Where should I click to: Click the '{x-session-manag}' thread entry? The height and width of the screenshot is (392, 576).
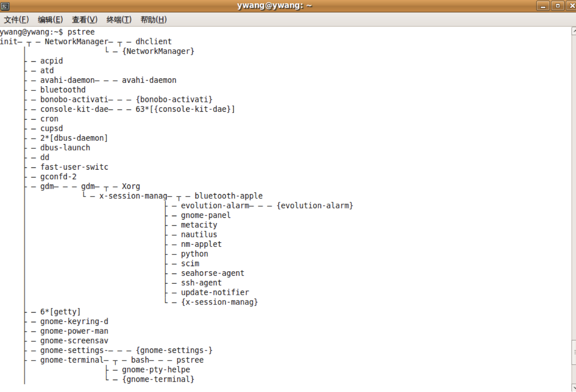(219, 302)
